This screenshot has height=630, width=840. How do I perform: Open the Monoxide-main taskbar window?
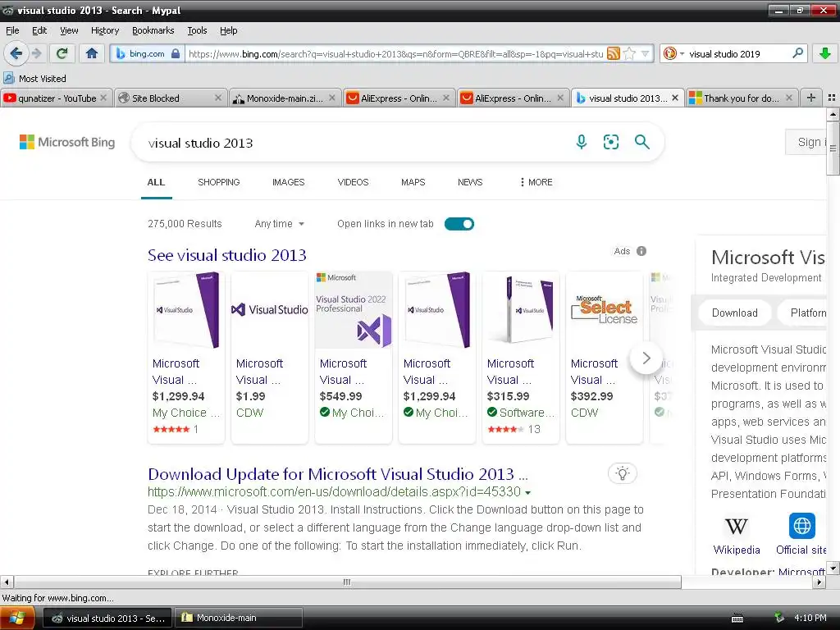tap(239, 618)
